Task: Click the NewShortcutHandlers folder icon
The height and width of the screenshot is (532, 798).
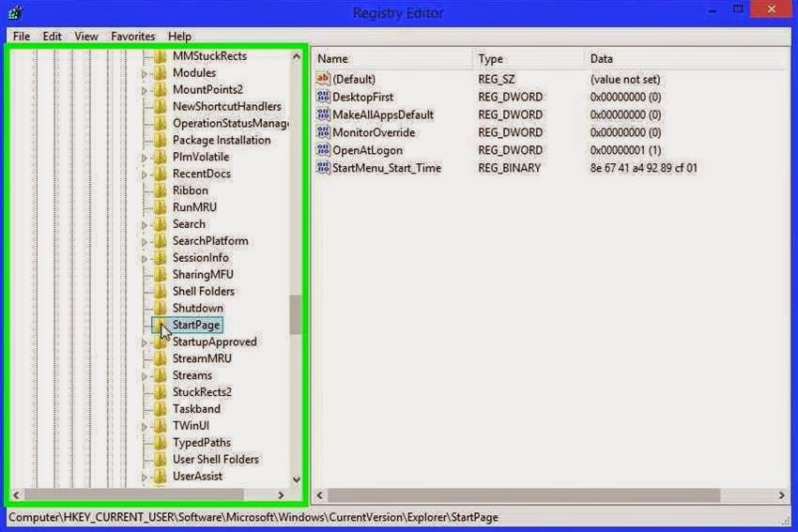Action: [x=161, y=106]
